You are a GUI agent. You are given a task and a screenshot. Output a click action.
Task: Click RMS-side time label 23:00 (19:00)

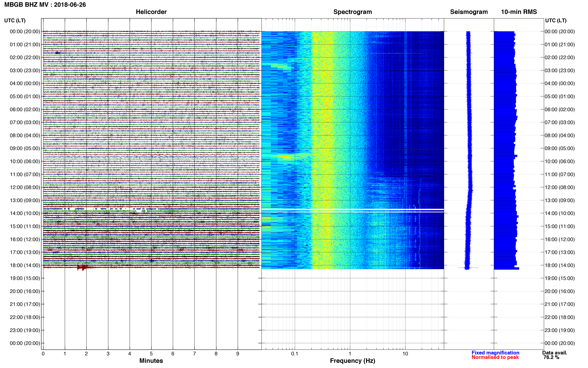pyautogui.click(x=560, y=330)
